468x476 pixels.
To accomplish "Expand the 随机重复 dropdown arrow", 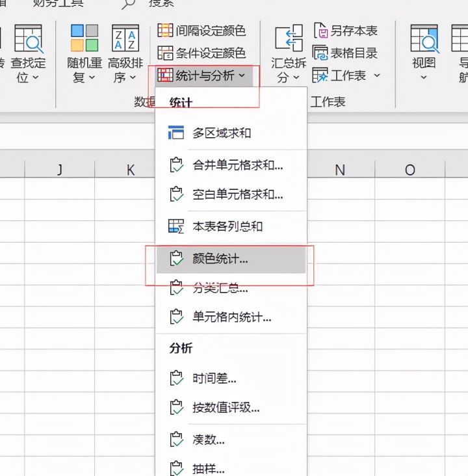I will 92,77.
